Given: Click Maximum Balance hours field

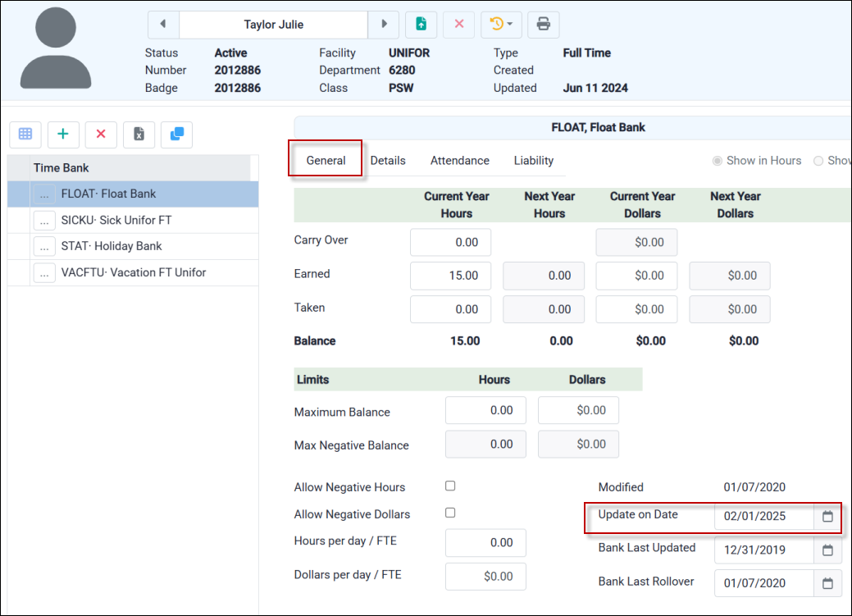Looking at the screenshot, I should coord(485,410).
